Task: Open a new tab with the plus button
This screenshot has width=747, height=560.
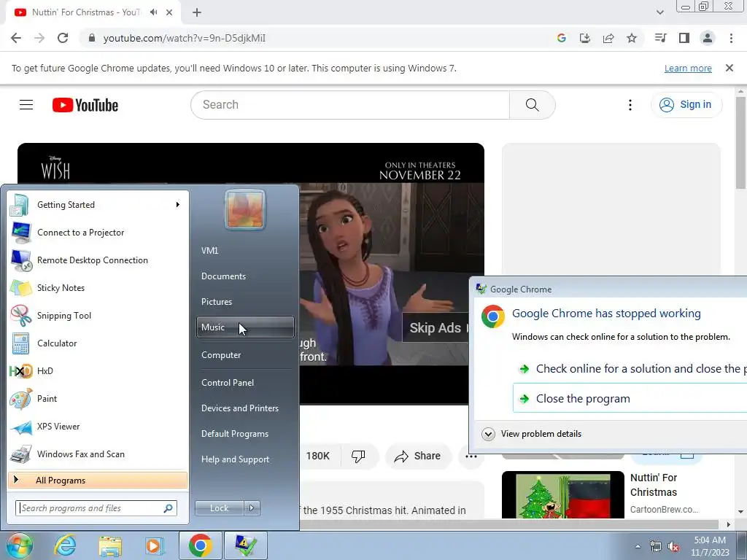Action: click(x=197, y=12)
